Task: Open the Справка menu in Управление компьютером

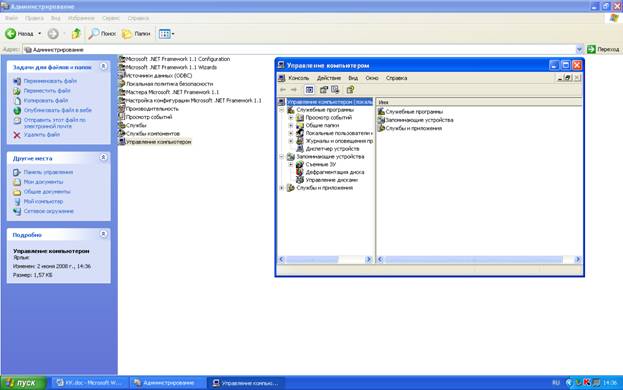Action: click(x=396, y=78)
